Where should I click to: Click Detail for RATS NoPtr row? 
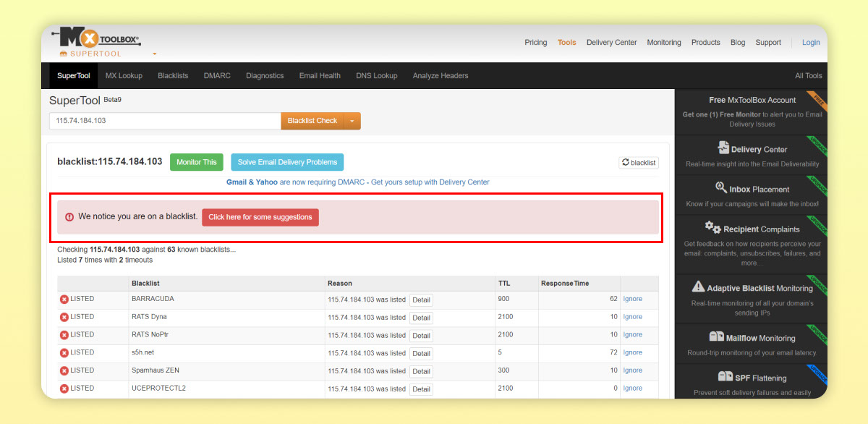pos(421,336)
